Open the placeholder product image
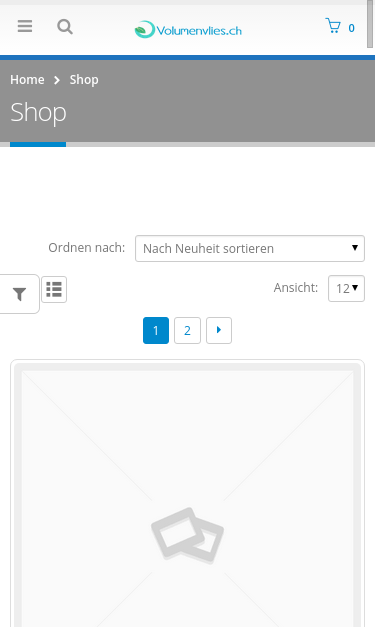Viewport: 375px width, 627px height. pos(188,496)
